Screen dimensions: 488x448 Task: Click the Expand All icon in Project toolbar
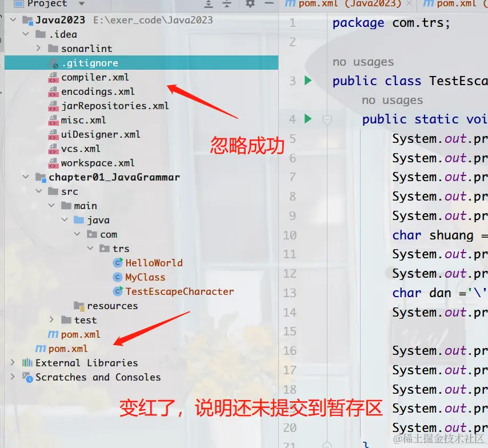pos(209,5)
